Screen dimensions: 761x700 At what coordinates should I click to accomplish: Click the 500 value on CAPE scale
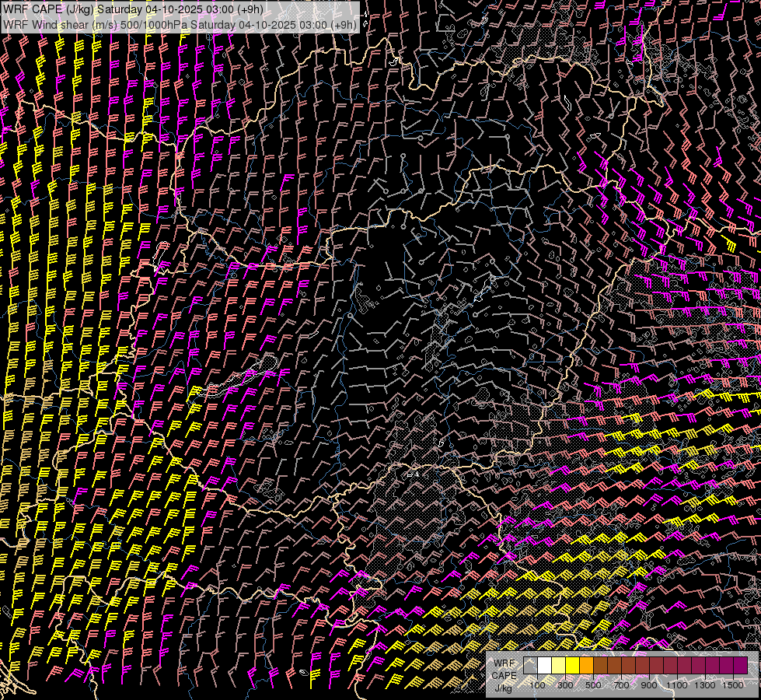[593, 685]
